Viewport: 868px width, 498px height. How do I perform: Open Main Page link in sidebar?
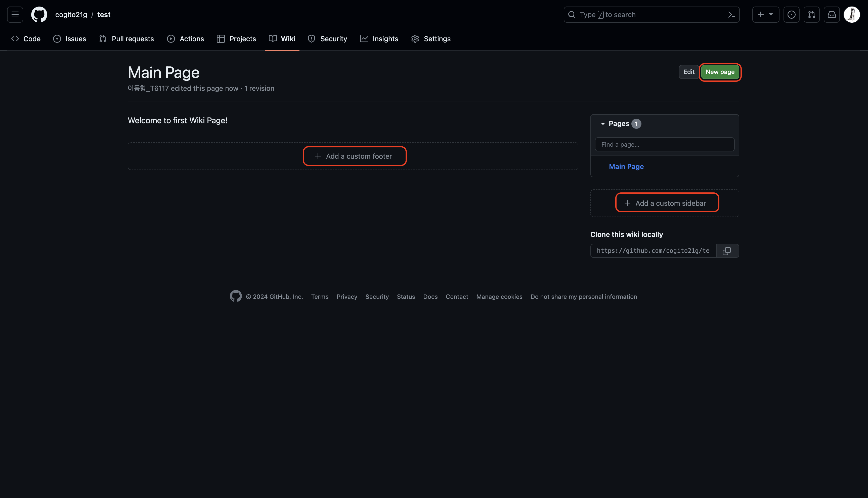pos(626,167)
